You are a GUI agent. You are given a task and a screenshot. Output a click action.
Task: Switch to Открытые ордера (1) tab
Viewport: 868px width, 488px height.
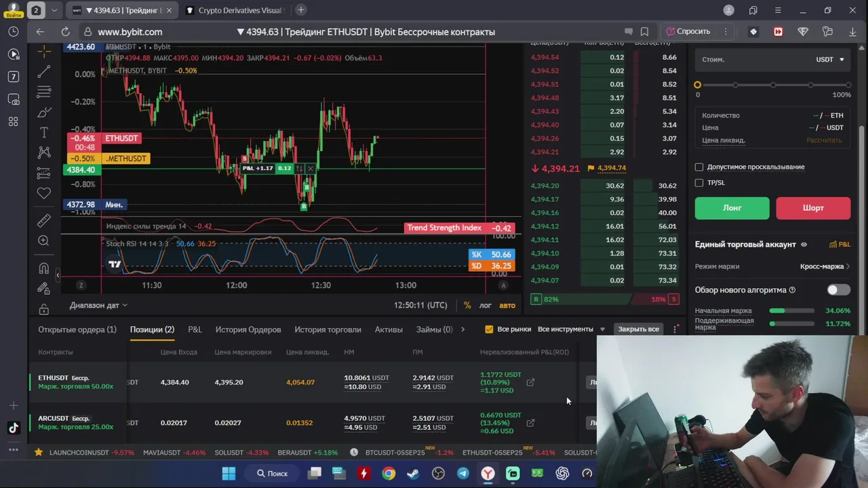click(x=77, y=329)
